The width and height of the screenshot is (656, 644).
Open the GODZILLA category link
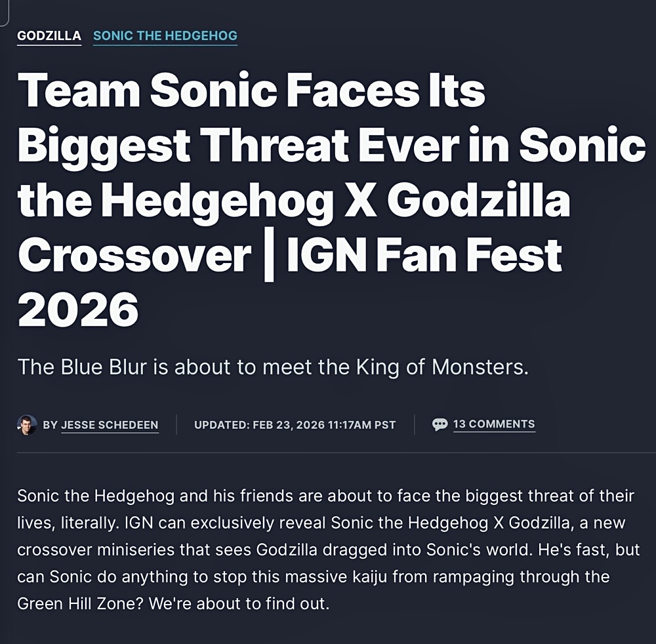click(x=47, y=36)
